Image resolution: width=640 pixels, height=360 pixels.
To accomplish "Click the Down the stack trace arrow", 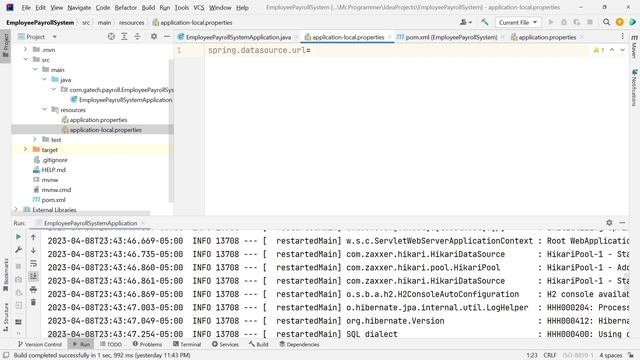I will click(33, 250).
